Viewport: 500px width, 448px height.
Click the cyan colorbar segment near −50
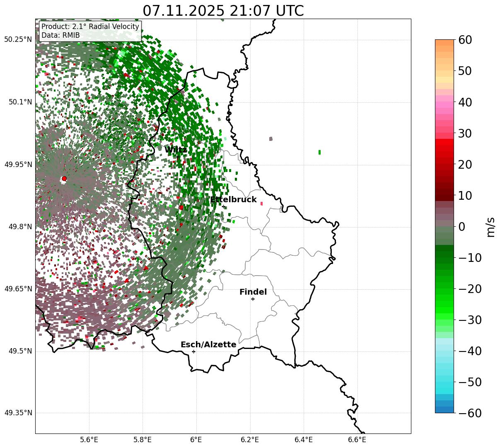point(444,385)
